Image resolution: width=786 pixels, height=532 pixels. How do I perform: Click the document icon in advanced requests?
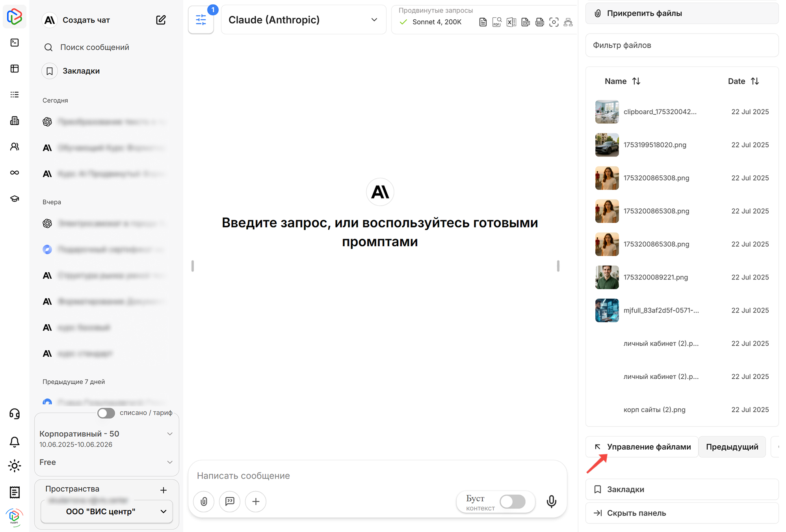coord(483,22)
